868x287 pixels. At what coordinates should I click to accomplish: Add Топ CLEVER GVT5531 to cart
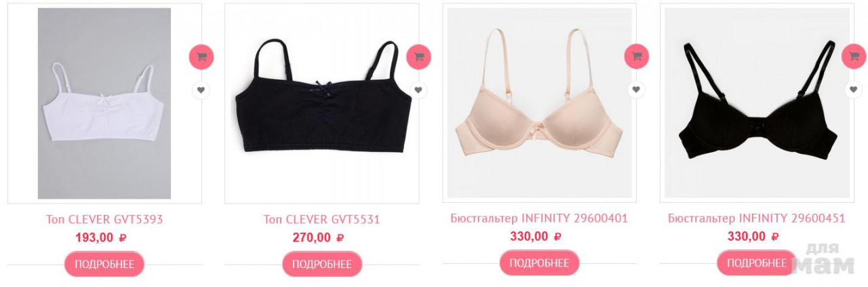419,57
